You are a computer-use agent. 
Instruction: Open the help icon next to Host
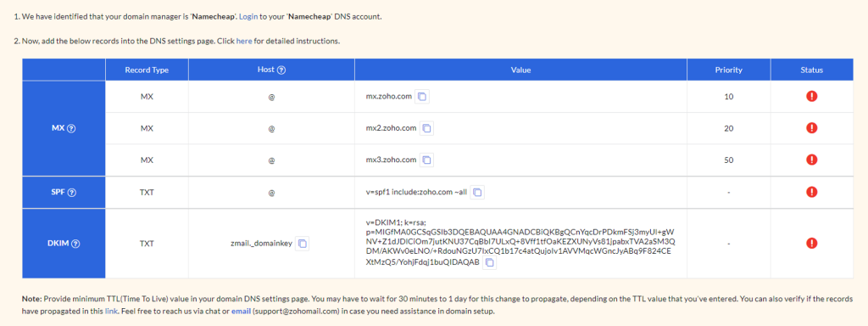(281, 70)
